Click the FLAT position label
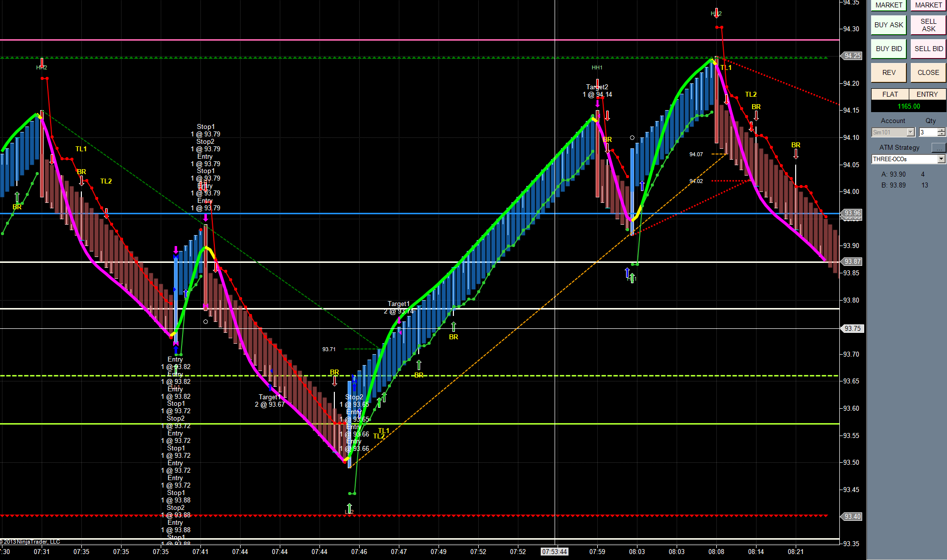The height and width of the screenshot is (560, 947). (890, 94)
